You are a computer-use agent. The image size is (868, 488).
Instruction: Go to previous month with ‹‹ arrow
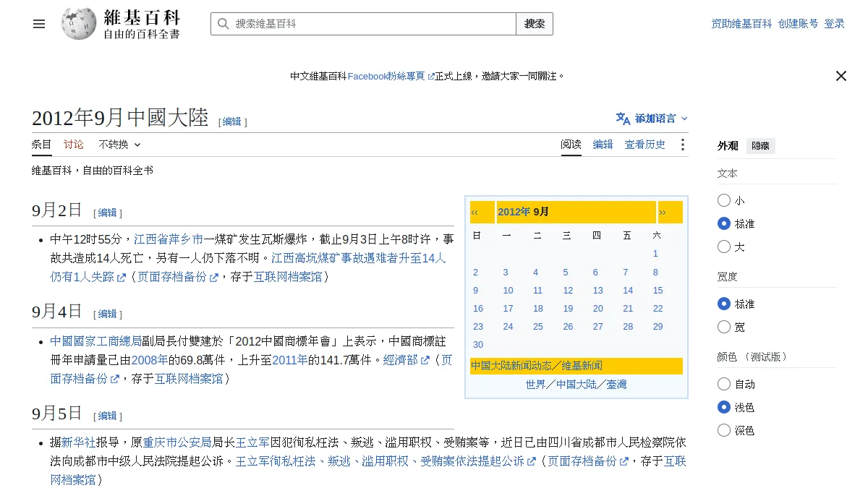coord(475,212)
